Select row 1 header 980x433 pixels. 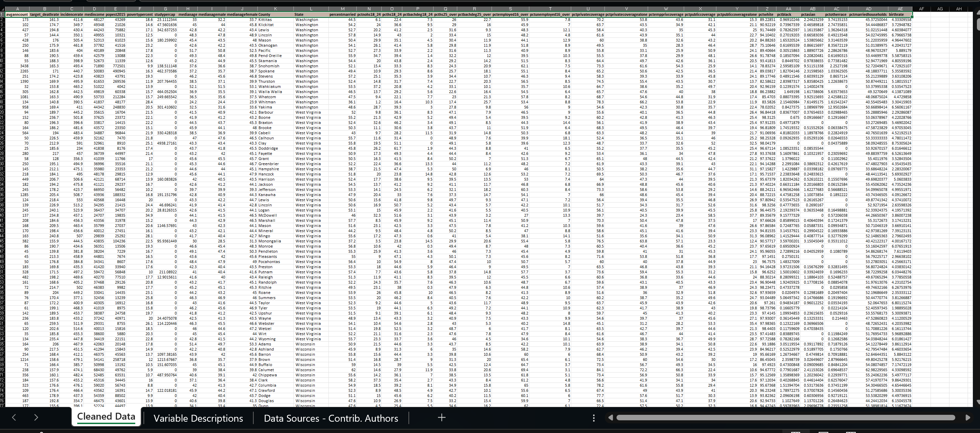point(3,14)
